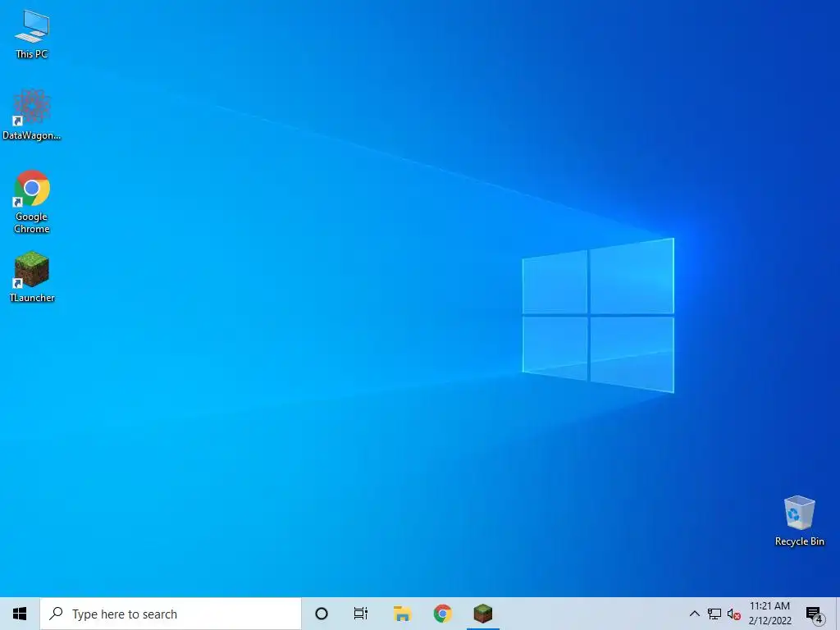Switch to TLauncher in the taskbar
Viewport: 840px width, 630px height.
tap(482, 614)
